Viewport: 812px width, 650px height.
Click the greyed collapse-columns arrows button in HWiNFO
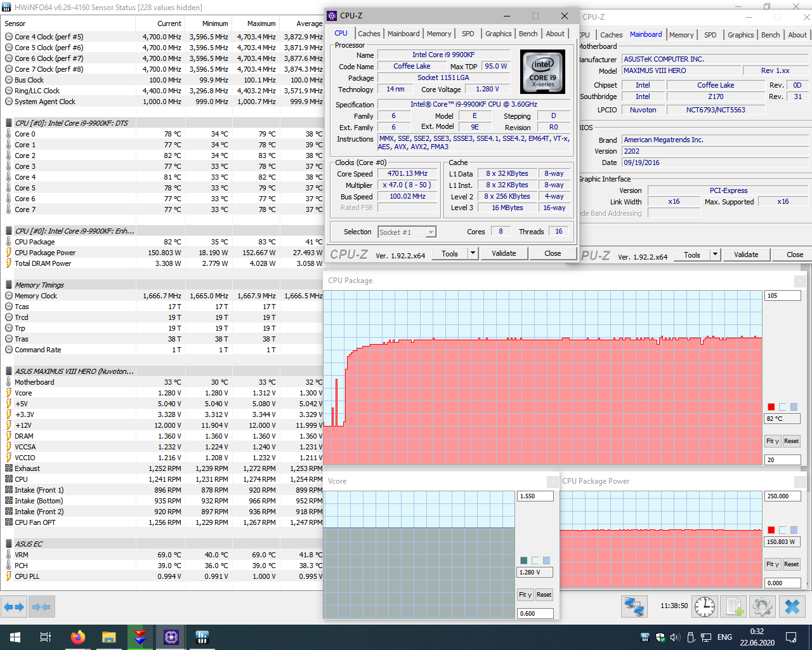click(41, 607)
